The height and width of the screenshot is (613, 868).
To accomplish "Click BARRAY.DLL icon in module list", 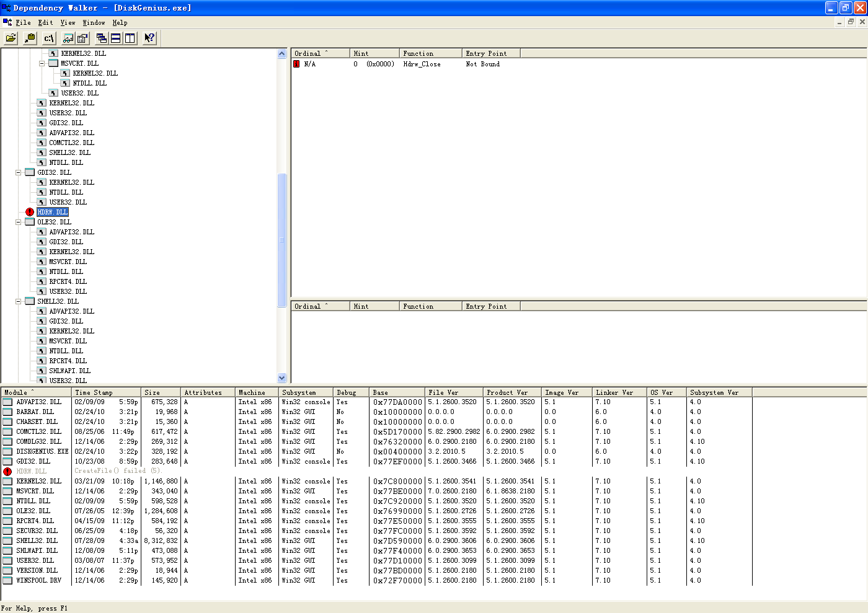I will click(7, 412).
